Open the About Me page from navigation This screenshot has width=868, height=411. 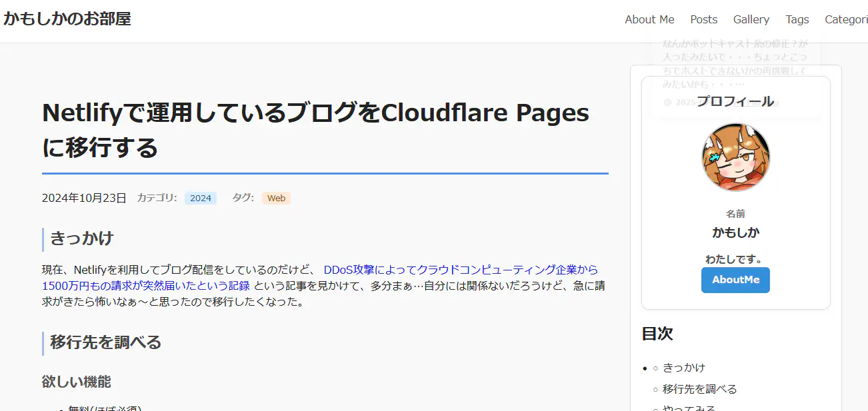pyautogui.click(x=649, y=19)
